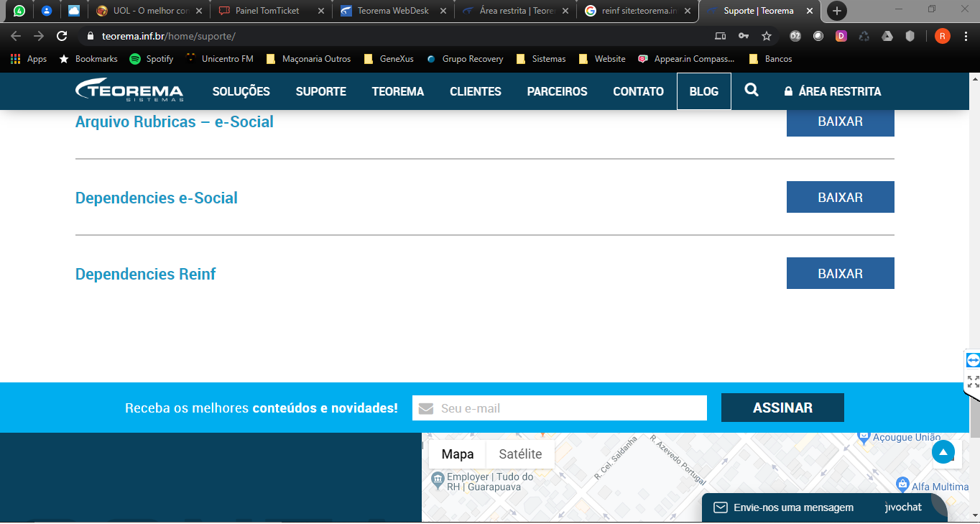Switch the map to Mapa view
This screenshot has width=980, height=524.
click(x=458, y=454)
